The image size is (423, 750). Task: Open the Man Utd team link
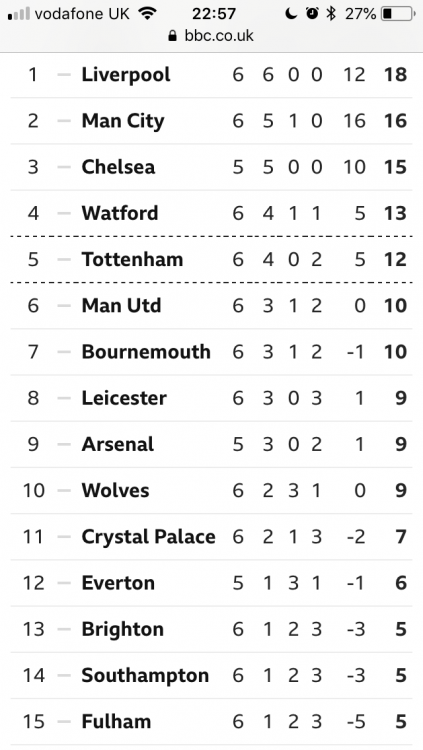click(x=121, y=306)
